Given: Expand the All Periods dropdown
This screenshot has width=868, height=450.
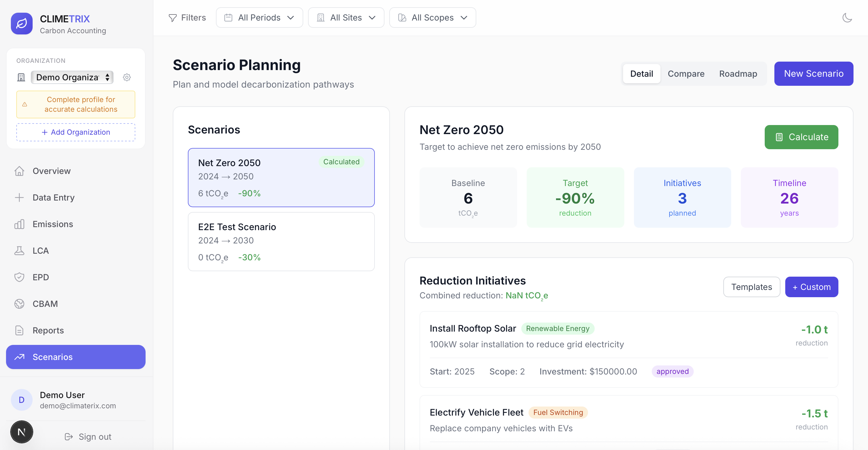Looking at the screenshot, I should click(259, 18).
